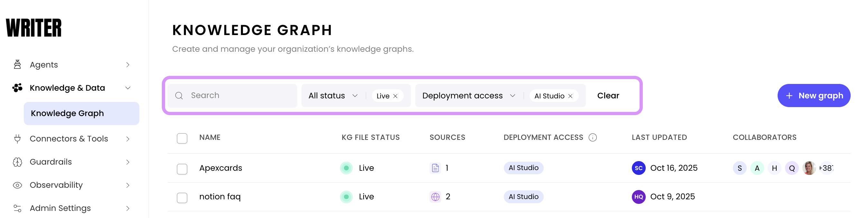The height and width of the screenshot is (218, 868).
Task: Click the Deployment Access info icon
Action: pyautogui.click(x=592, y=138)
